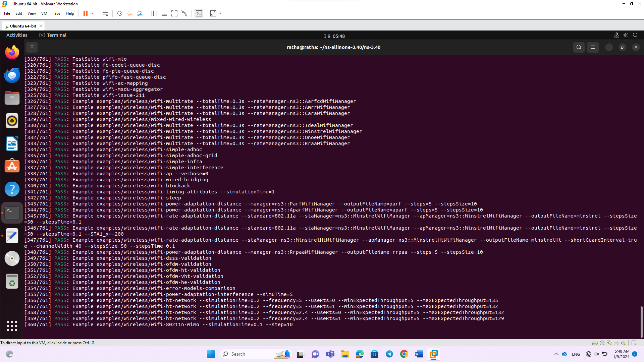Launch Firefox from the Ubuntu dock

12,52
